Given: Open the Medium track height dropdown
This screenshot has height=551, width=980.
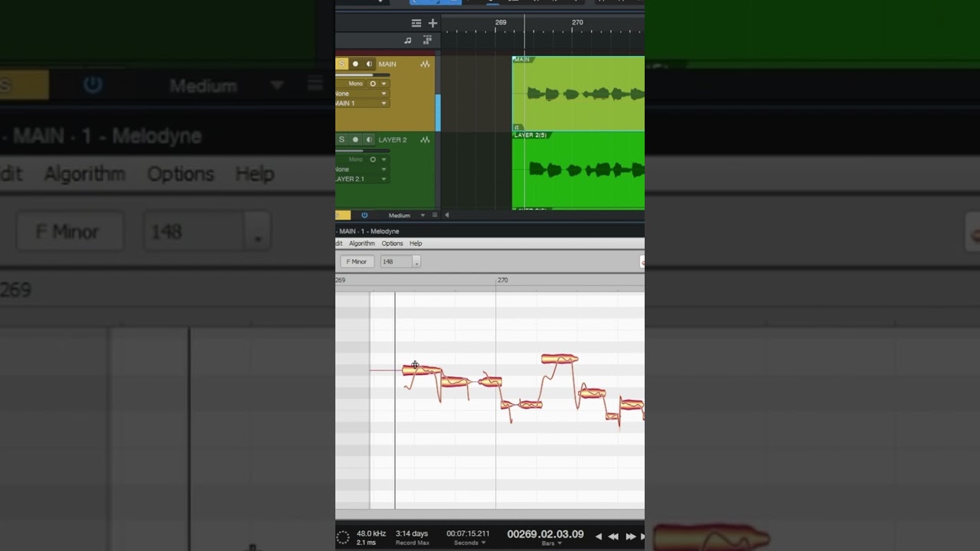Looking at the screenshot, I should click(x=406, y=215).
